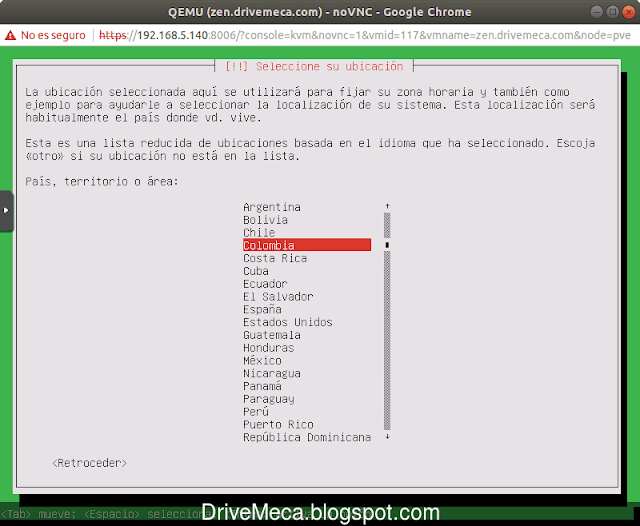Select Argentina in the country list
The image size is (640, 526).
(272, 207)
